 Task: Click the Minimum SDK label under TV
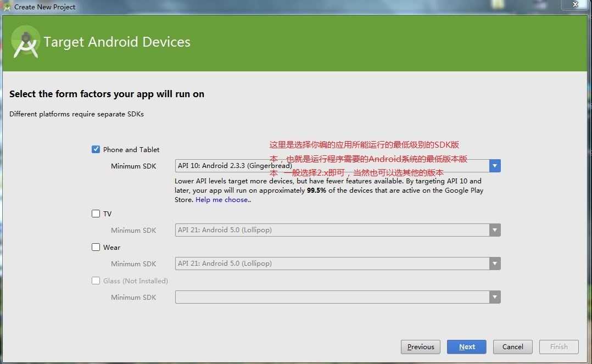coord(133,231)
